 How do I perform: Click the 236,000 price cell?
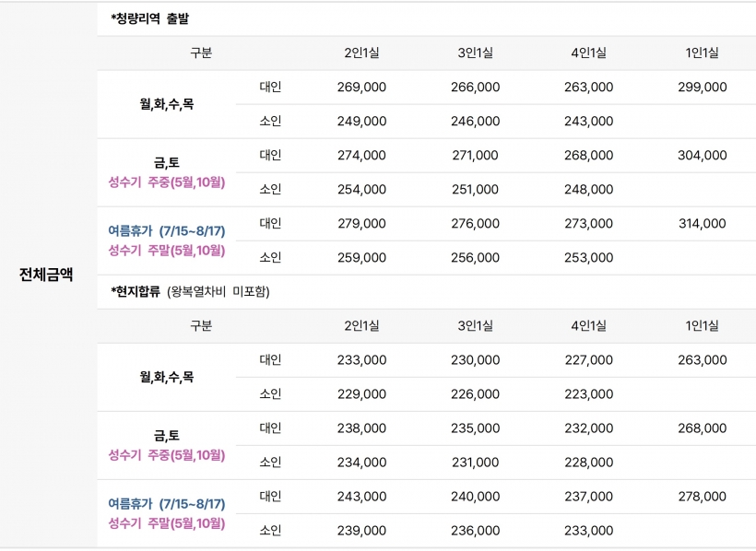pos(475,531)
